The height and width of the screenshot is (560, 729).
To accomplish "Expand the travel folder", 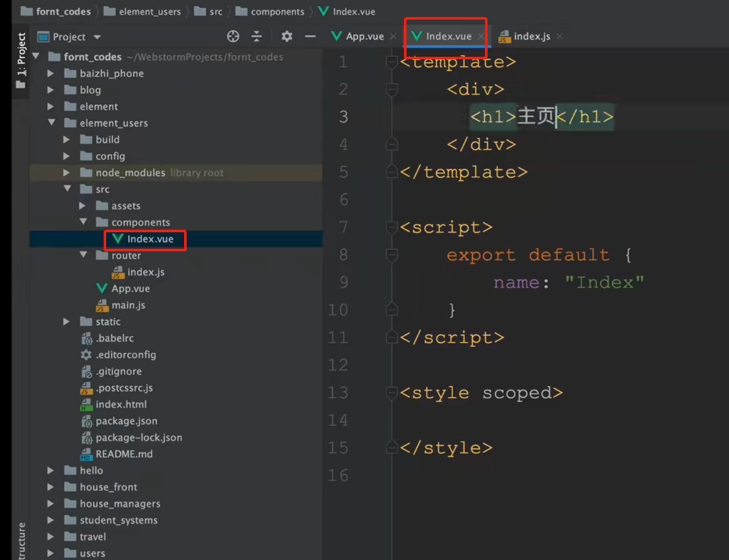I will tap(50, 537).
